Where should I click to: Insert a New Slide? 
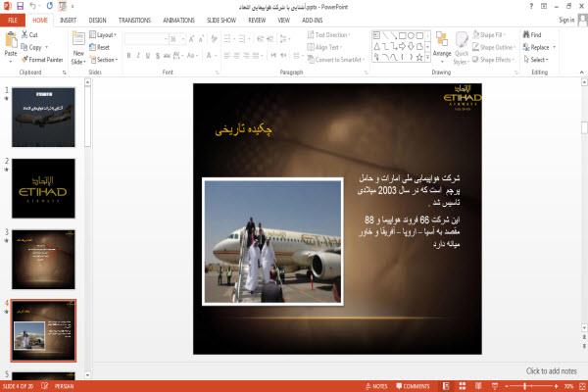78,48
